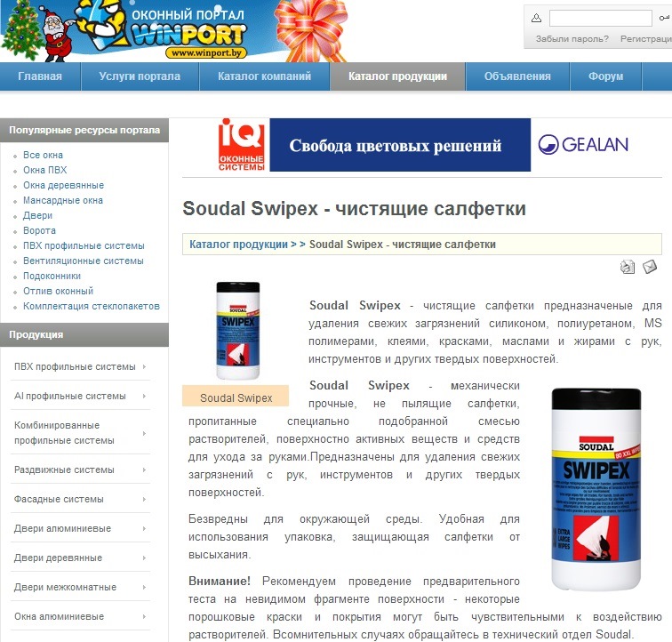This screenshot has width=672, height=642.
Task: Open the Регистрация link
Action: [646, 38]
